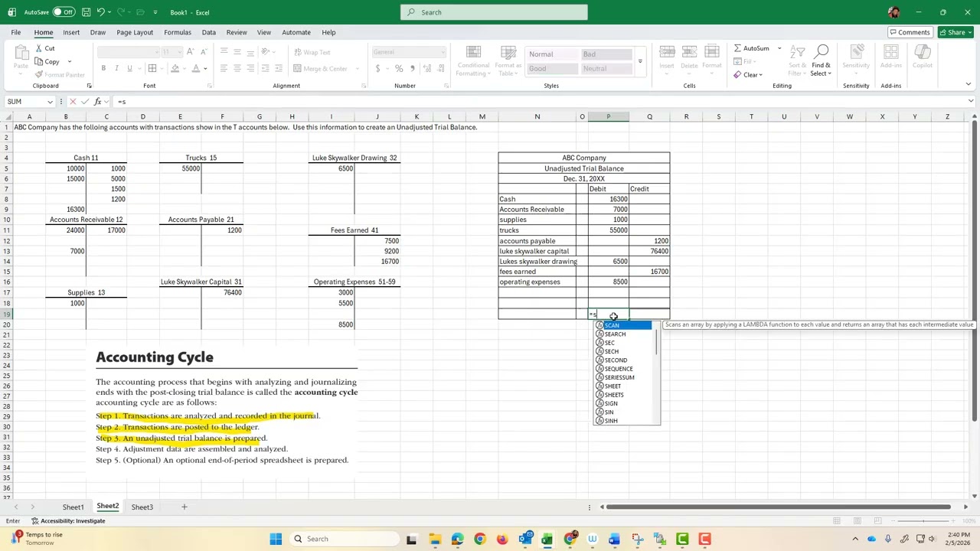Select the Sheet3 tab
The width and height of the screenshot is (980, 551).
pyautogui.click(x=142, y=507)
